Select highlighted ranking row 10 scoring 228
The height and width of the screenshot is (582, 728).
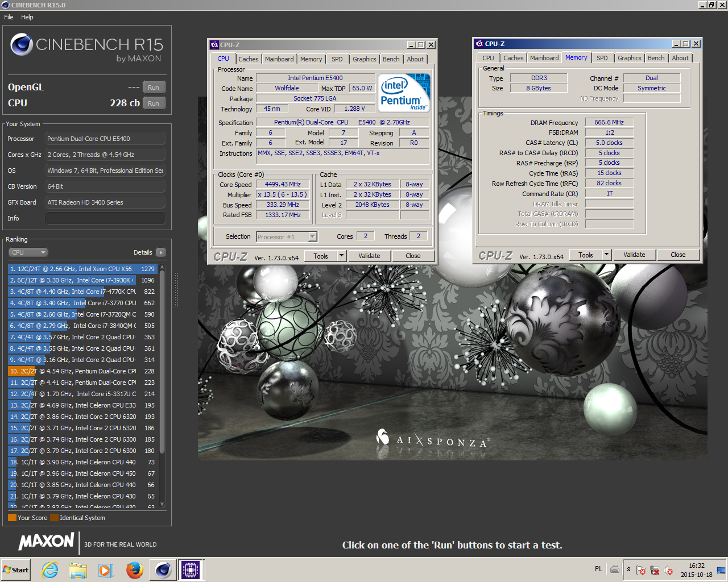coord(83,371)
